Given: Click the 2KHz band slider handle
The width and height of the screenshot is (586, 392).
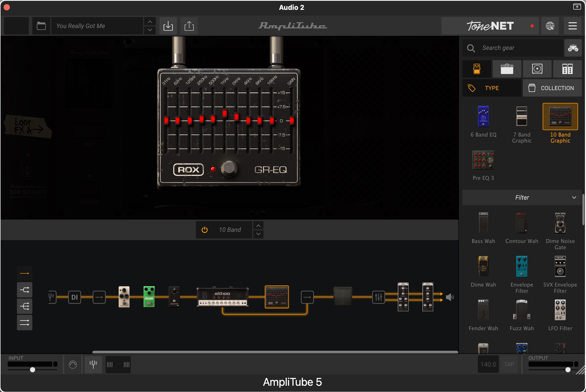Looking at the screenshot, I should 236,117.
